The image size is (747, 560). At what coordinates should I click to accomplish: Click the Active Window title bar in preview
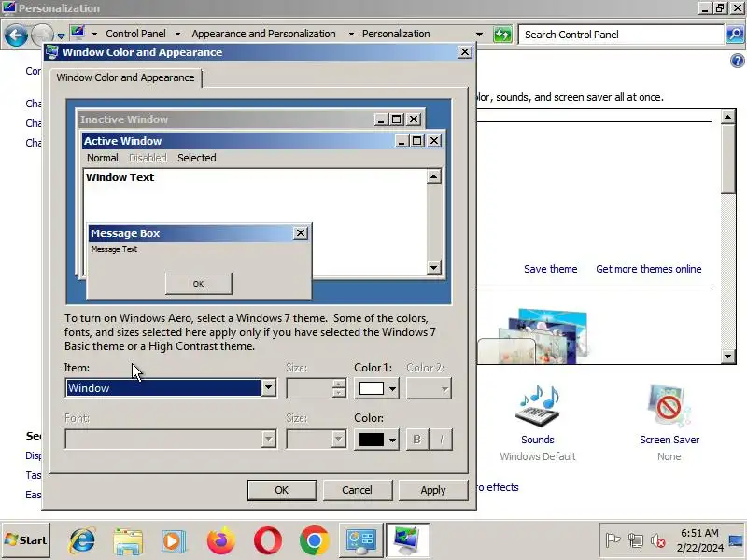238,141
